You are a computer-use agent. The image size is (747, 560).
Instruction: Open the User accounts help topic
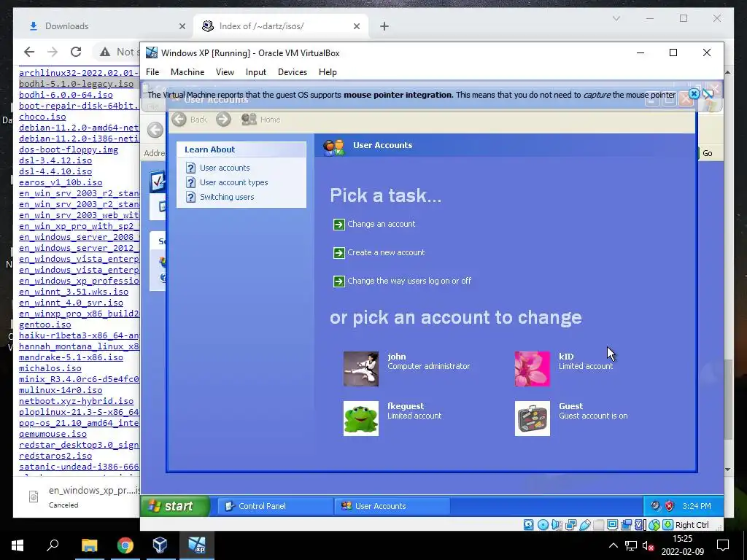pos(225,168)
